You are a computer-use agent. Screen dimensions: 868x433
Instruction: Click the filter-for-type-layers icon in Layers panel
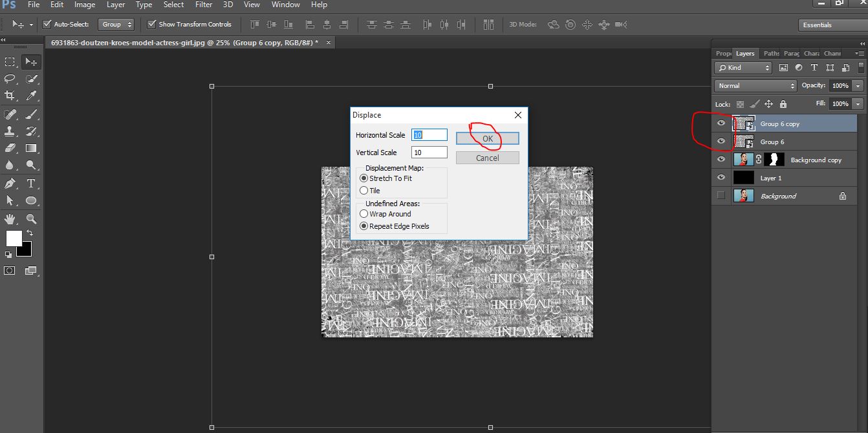[814, 67]
